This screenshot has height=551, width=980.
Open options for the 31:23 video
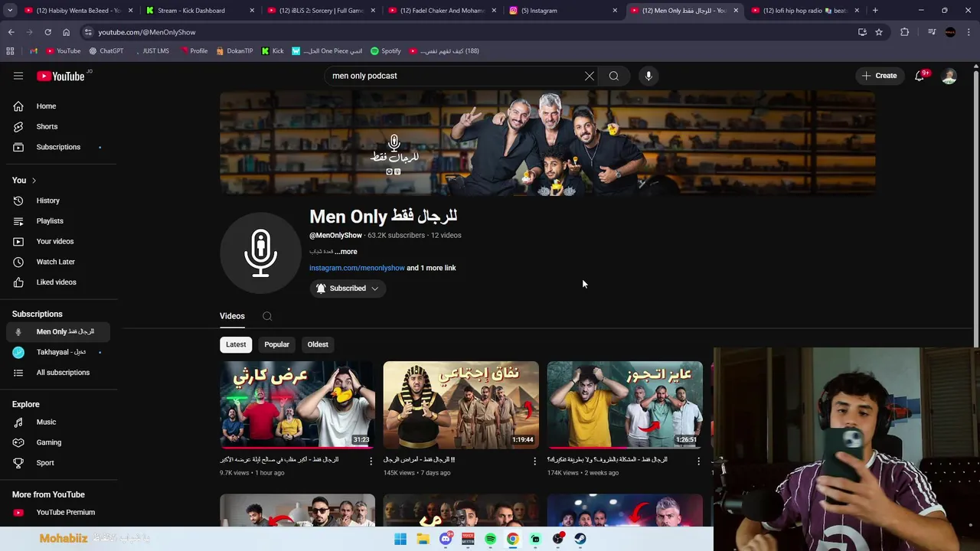point(371,461)
